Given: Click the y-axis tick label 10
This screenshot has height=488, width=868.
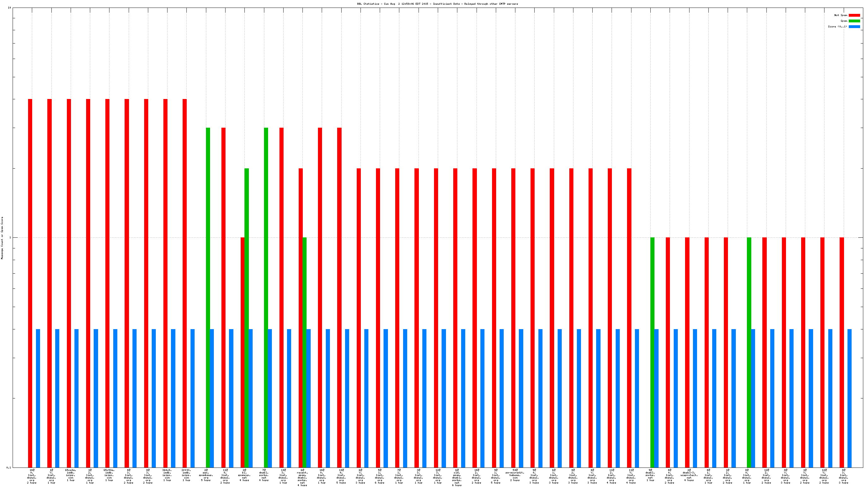Looking at the screenshot, I should 9,8.
